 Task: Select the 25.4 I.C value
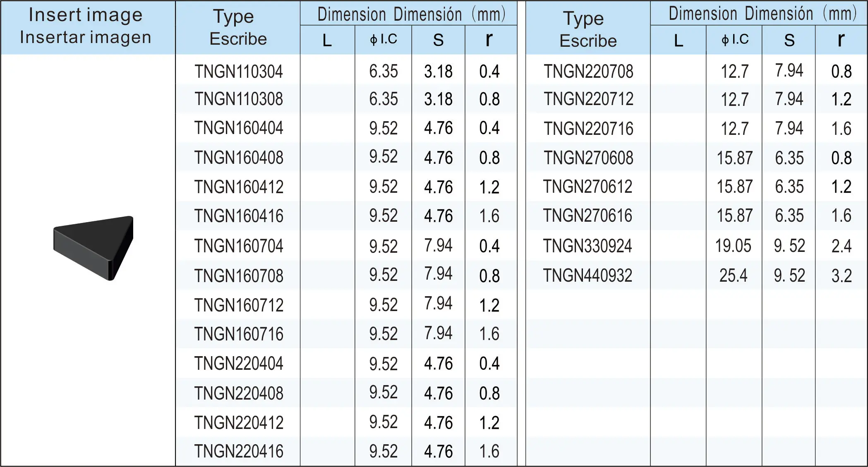coord(733,275)
